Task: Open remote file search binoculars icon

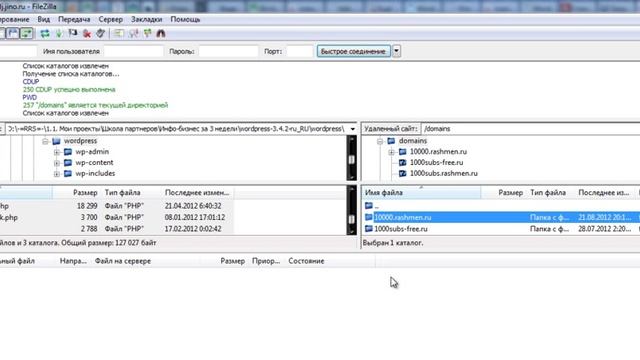Action: coord(161,33)
